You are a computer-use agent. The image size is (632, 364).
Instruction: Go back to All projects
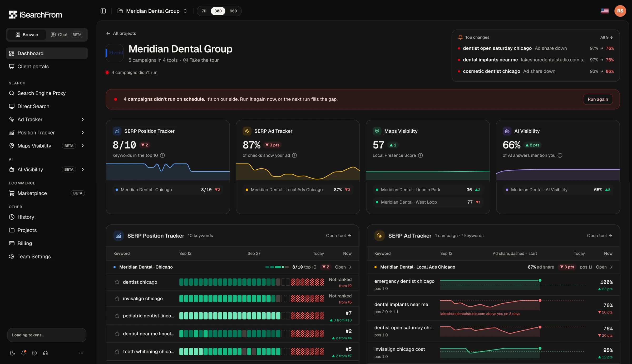121,33
